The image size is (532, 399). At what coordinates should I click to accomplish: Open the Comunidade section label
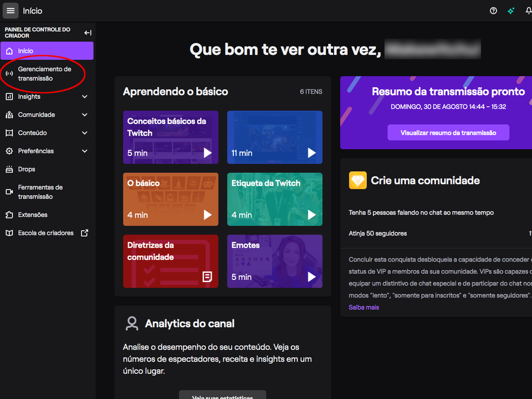pyautogui.click(x=36, y=115)
